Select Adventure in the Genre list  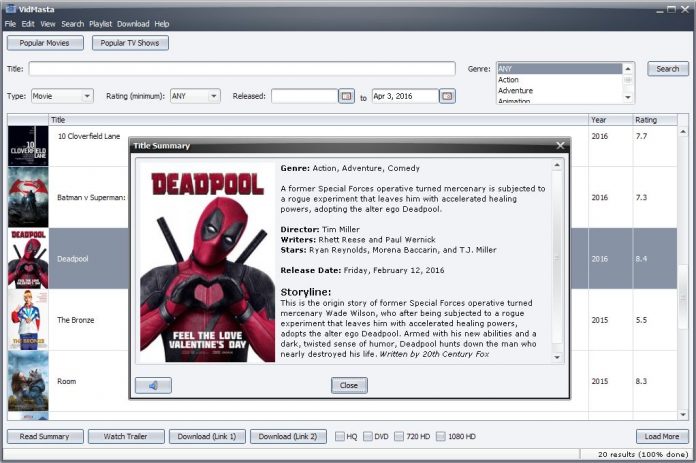coord(559,91)
